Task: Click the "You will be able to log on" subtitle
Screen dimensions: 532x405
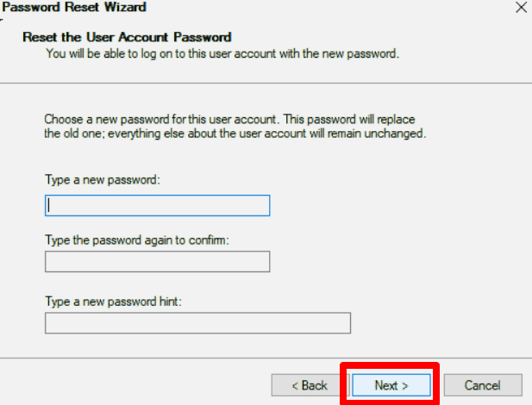Action: coord(222,54)
